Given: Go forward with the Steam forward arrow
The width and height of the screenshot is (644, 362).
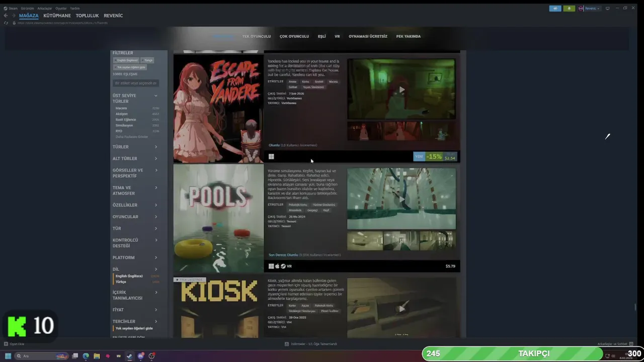Looking at the screenshot, I should pyautogui.click(x=13, y=16).
